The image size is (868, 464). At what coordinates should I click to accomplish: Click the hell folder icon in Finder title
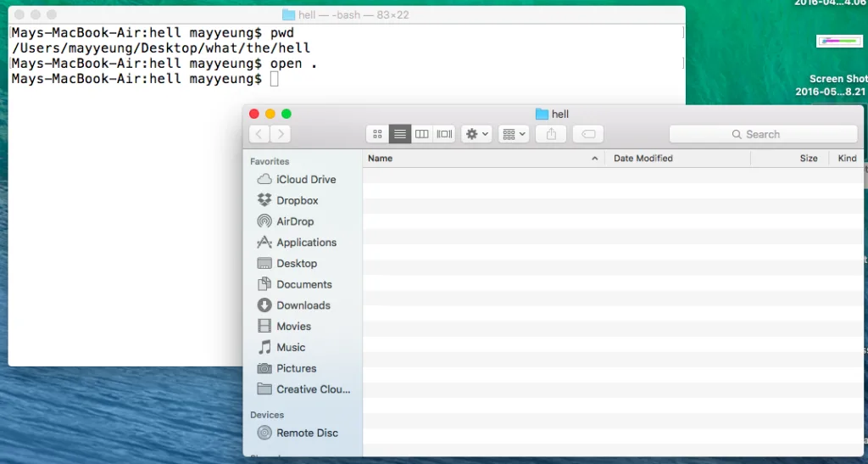click(542, 114)
